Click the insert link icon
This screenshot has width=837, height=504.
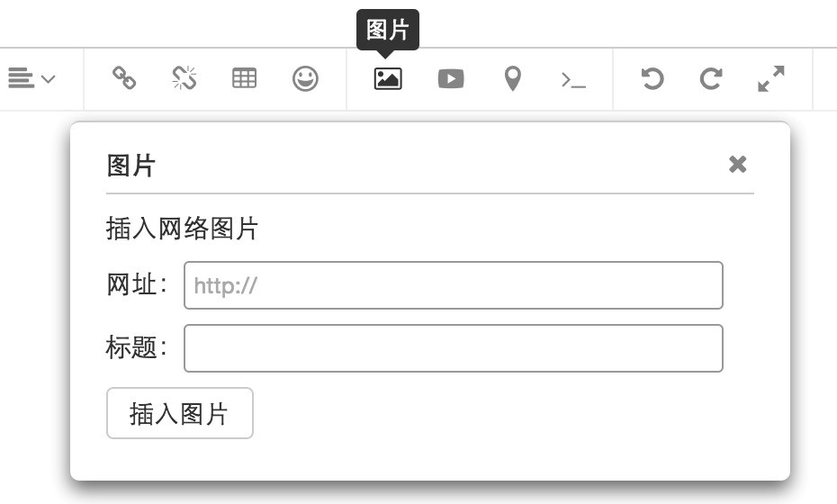[x=124, y=78]
